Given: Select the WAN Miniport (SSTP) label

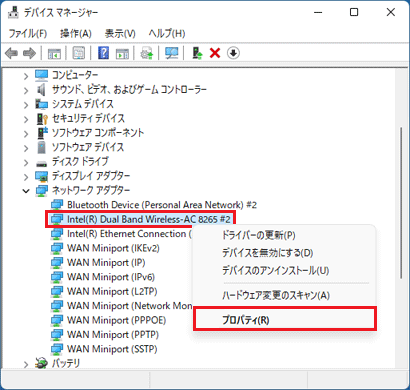Looking at the screenshot, I should 112,349.
